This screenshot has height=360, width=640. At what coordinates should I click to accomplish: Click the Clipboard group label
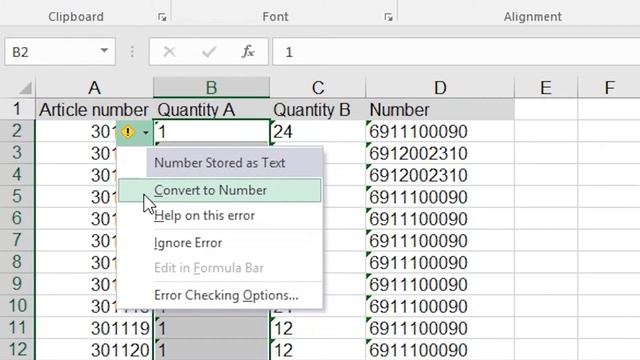coord(76,17)
